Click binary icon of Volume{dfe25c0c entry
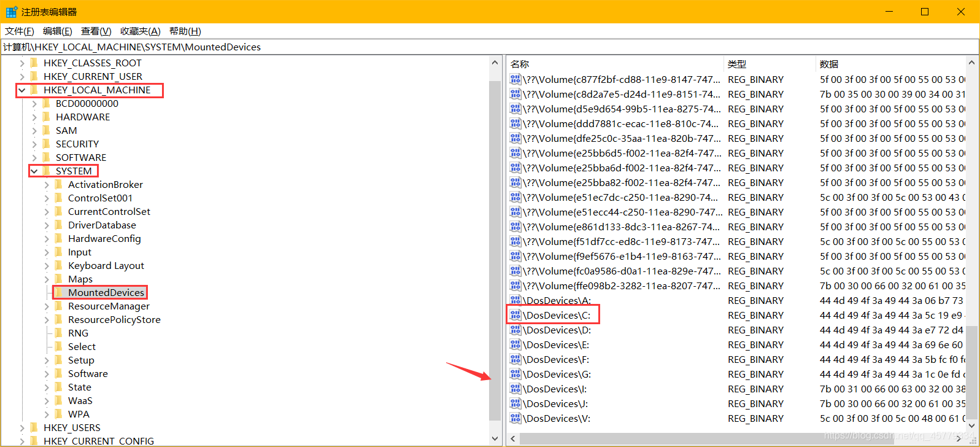 515,138
